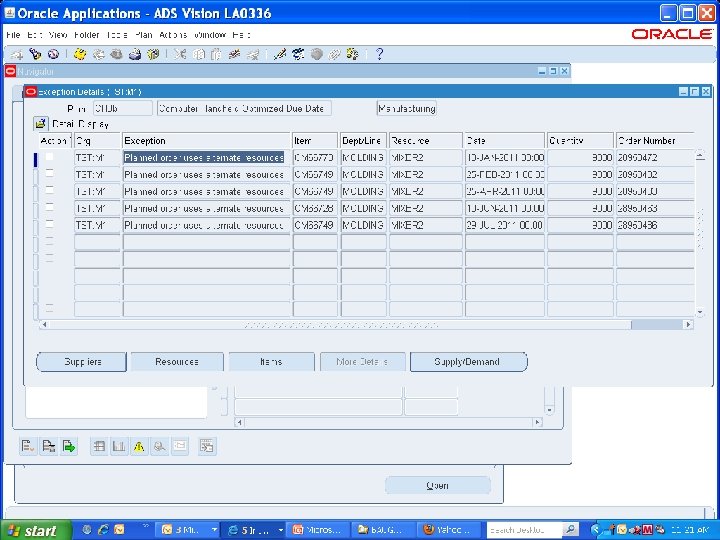Click the Switch Responsibilities toolbar icon
720x540 pixels.
[117, 55]
